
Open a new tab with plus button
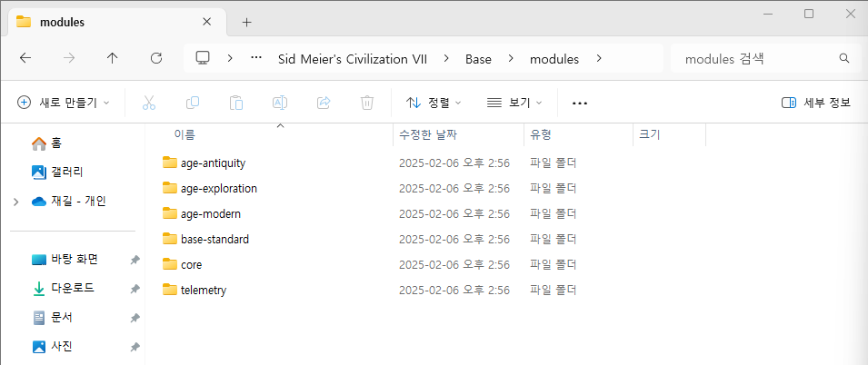click(246, 22)
